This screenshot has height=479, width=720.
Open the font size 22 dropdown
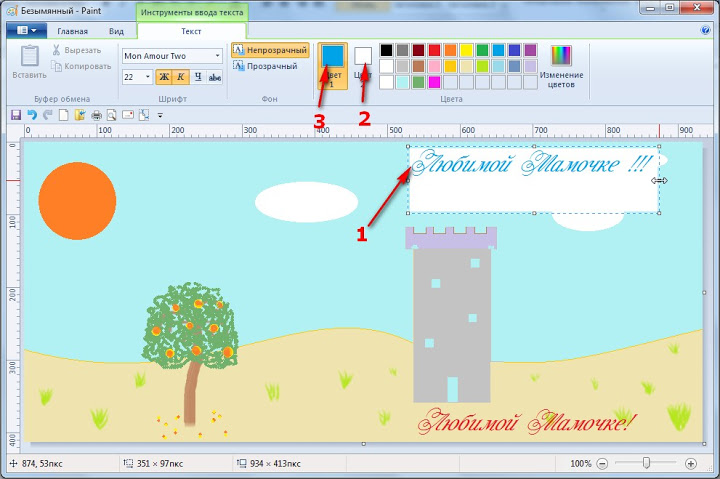tap(148, 77)
